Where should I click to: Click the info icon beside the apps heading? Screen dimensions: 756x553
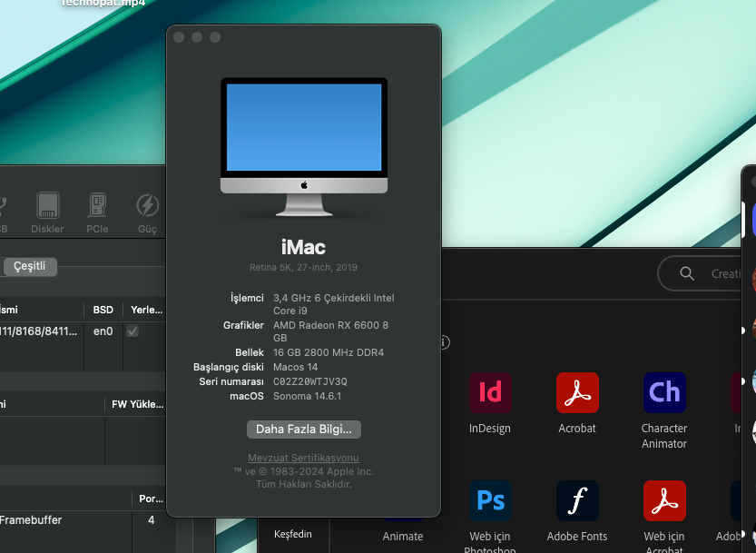pyautogui.click(x=444, y=342)
